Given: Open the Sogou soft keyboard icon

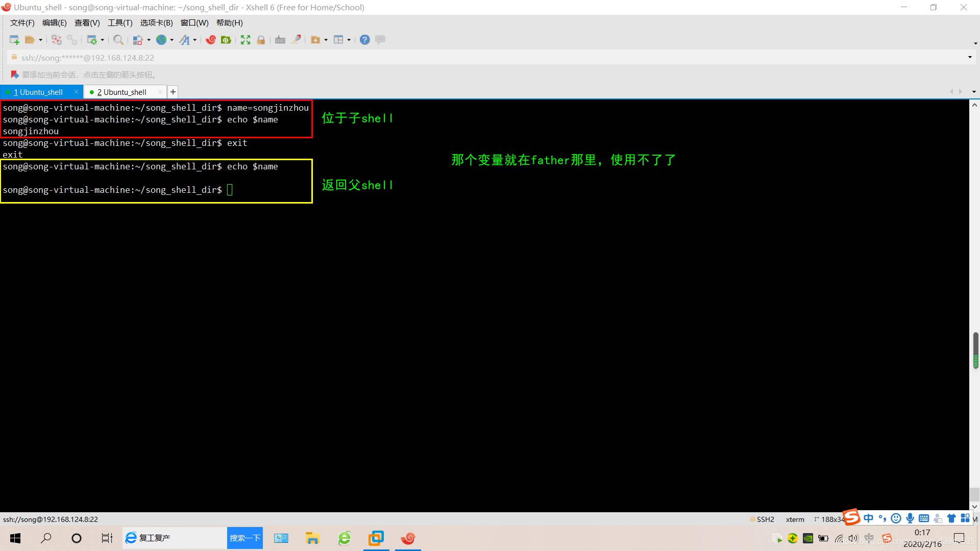Looking at the screenshot, I should click(x=924, y=518).
